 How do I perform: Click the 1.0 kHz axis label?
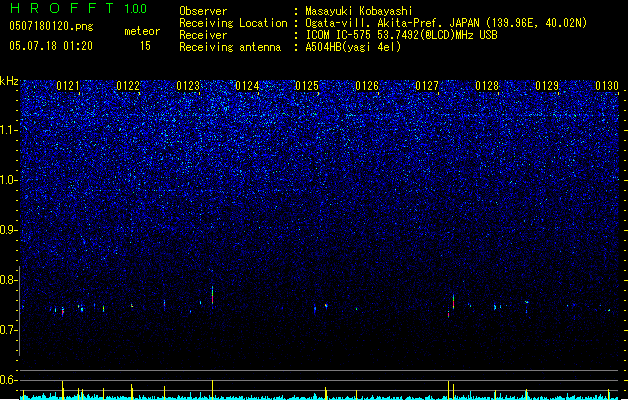pos(9,180)
